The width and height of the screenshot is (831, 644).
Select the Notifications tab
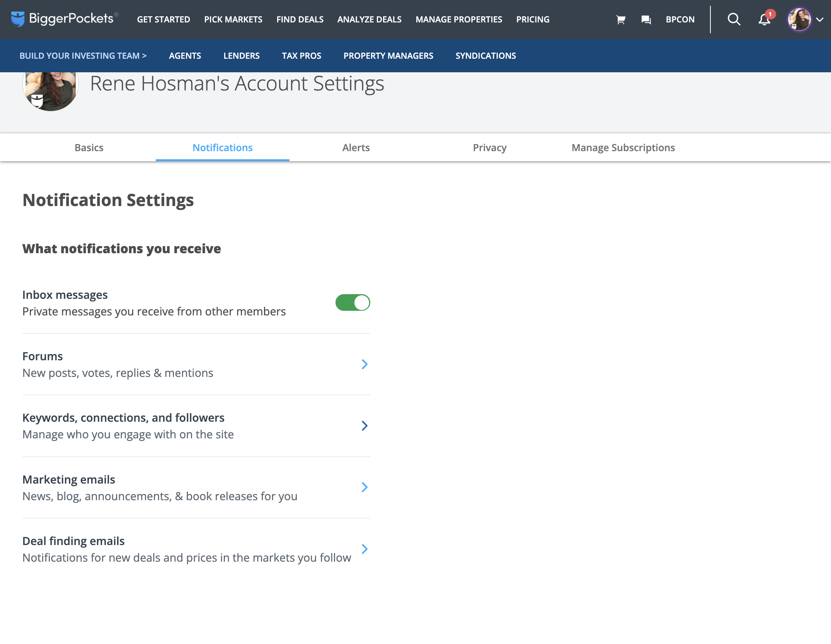pyautogui.click(x=223, y=148)
